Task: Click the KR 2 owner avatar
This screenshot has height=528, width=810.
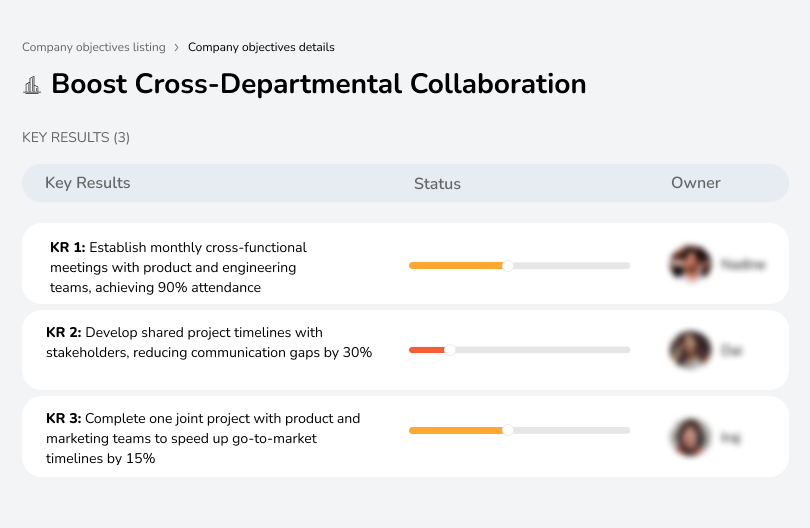Action: 690,350
